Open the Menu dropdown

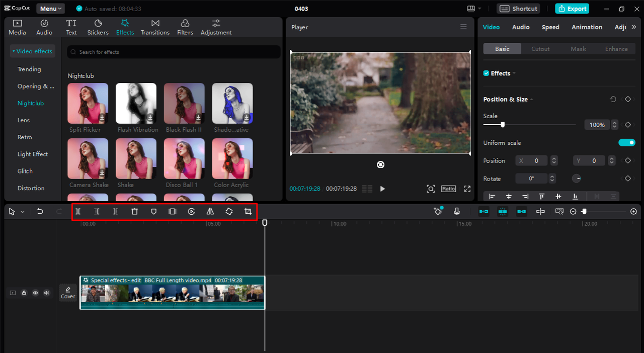(x=50, y=9)
